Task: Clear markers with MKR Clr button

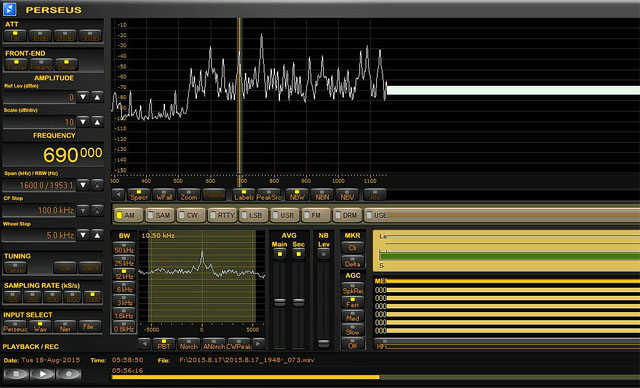Action: tap(353, 247)
